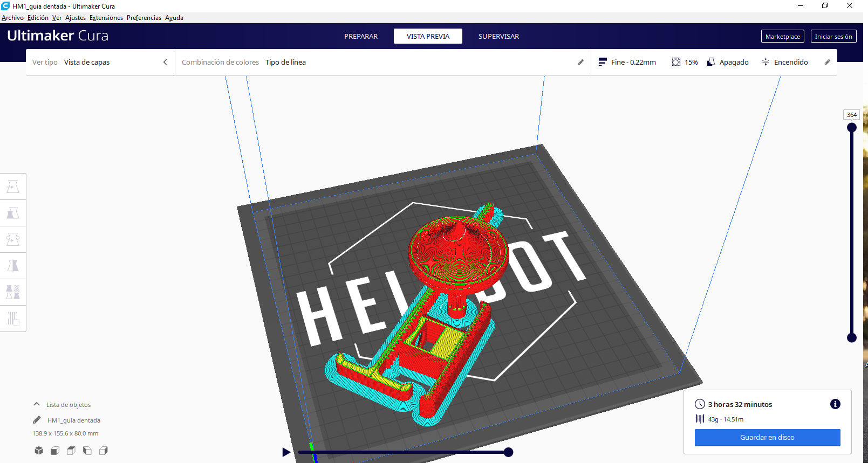The width and height of the screenshot is (868, 463).
Task: Click the layer number field showing 364
Action: coord(851,115)
